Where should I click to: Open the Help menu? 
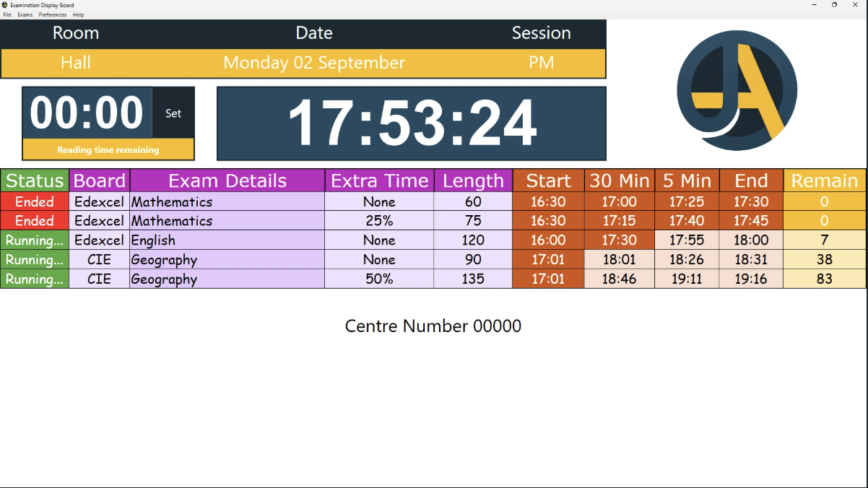pyautogui.click(x=78, y=14)
